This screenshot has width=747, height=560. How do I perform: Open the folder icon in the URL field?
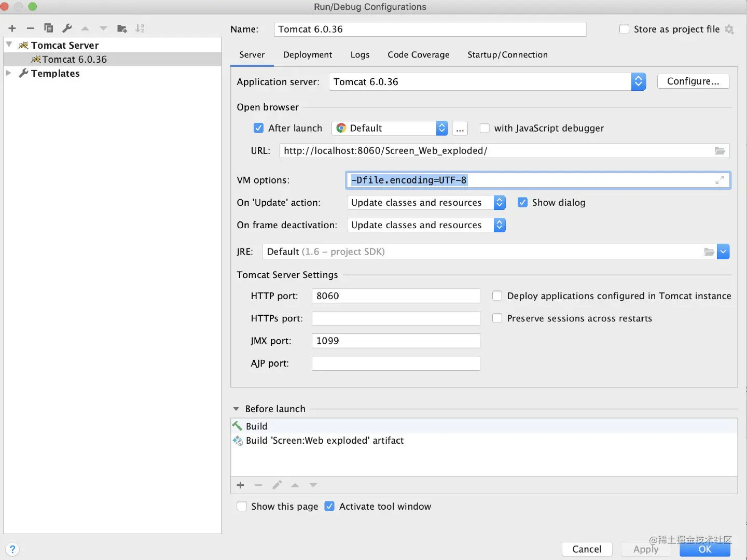click(x=720, y=151)
